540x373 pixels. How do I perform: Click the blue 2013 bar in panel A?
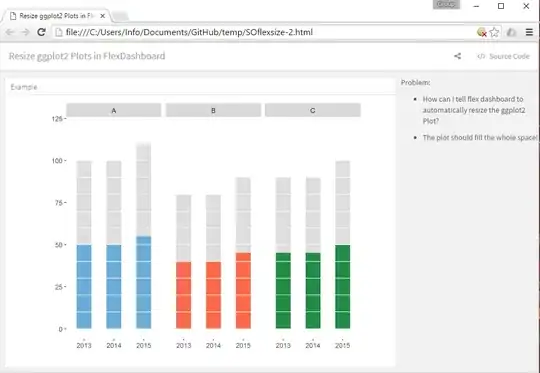pyautogui.click(x=84, y=287)
